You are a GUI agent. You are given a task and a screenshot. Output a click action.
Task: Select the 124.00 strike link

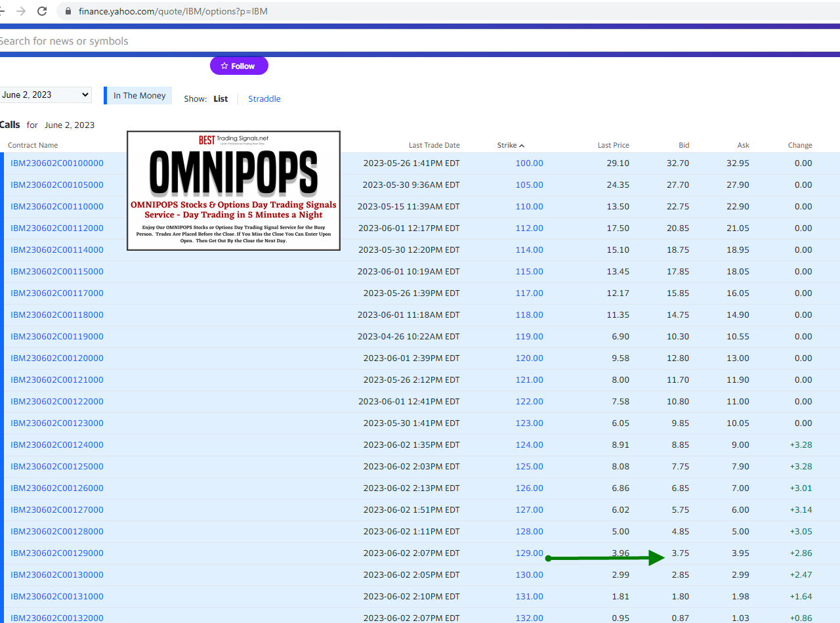click(530, 445)
